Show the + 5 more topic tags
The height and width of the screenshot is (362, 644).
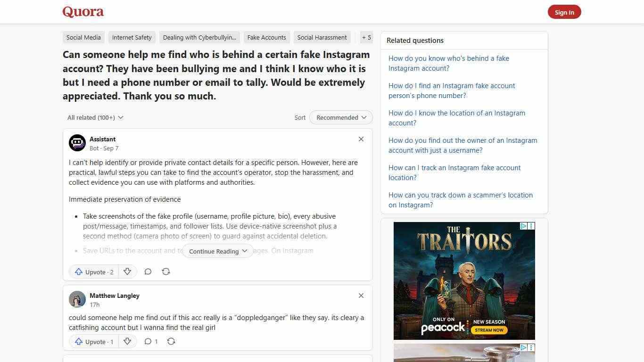coord(366,37)
